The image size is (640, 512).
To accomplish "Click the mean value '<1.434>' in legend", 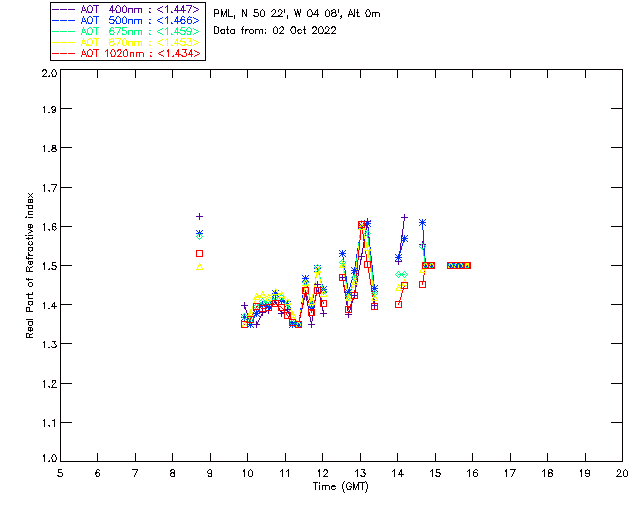I will (179, 53).
